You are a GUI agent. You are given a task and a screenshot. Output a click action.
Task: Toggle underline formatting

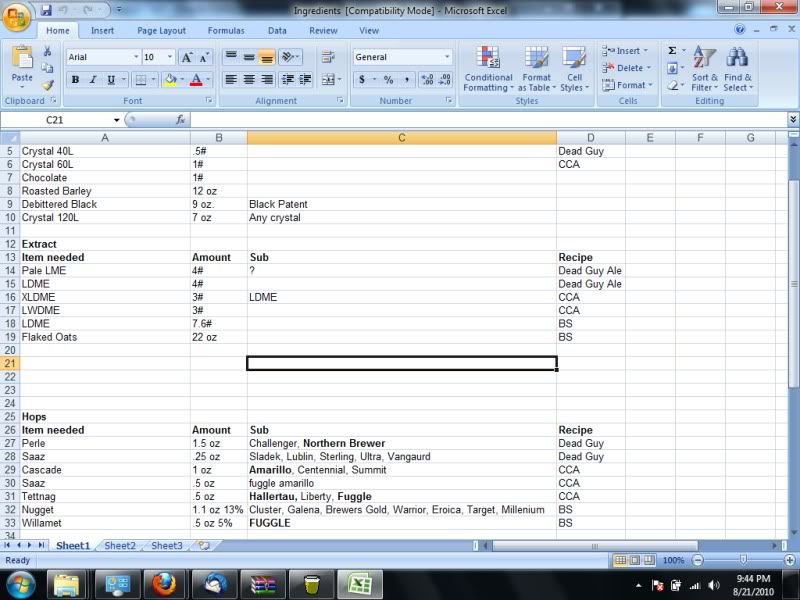pyautogui.click(x=111, y=80)
